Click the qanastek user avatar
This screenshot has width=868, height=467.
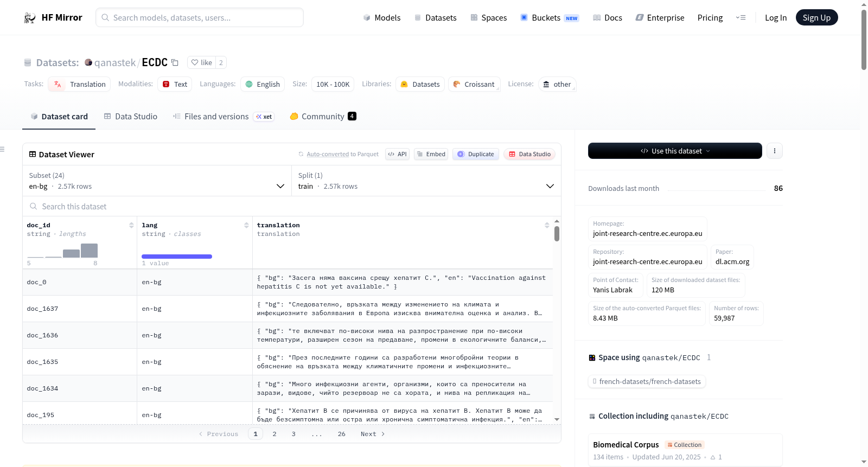[88, 62]
